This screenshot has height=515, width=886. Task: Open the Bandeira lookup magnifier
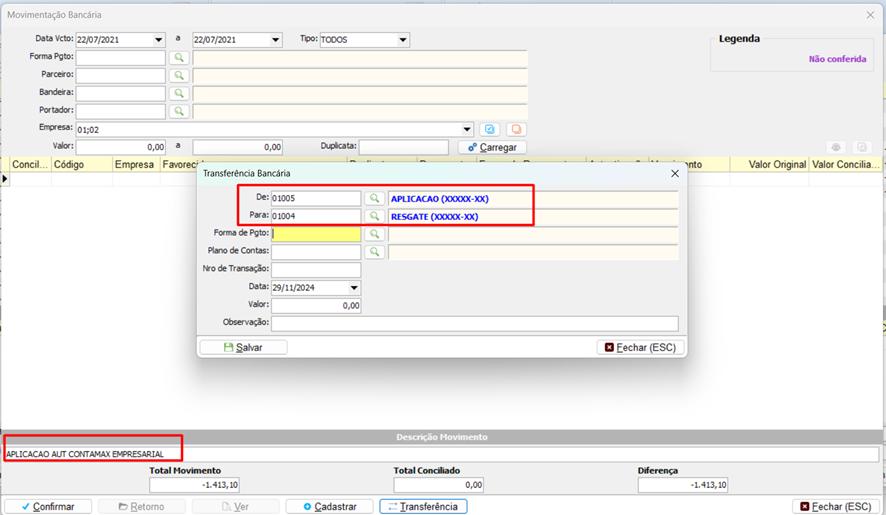pos(178,94)
